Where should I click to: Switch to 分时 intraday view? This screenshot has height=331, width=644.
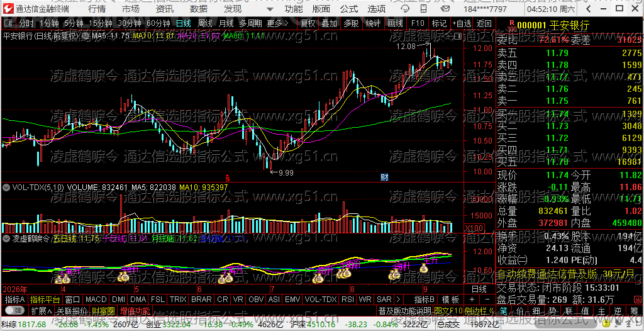[x=26, y=24]
